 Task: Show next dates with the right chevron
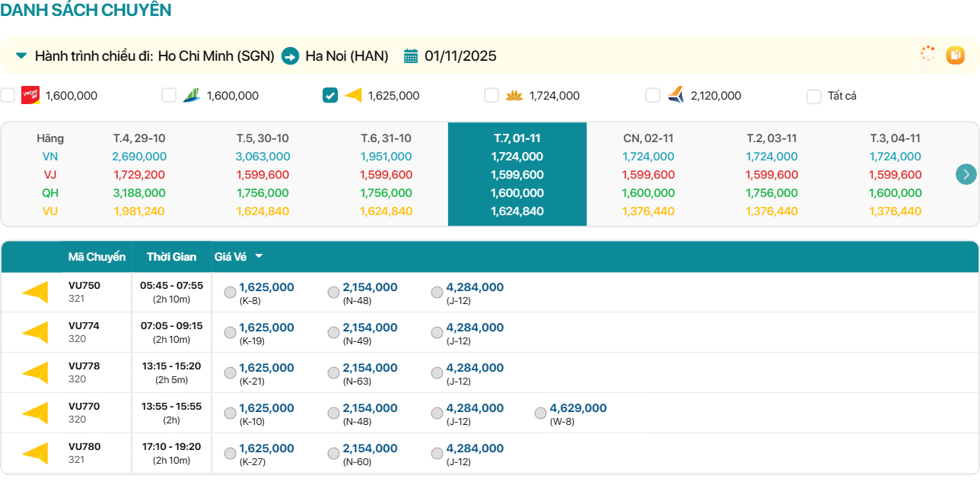966,174
